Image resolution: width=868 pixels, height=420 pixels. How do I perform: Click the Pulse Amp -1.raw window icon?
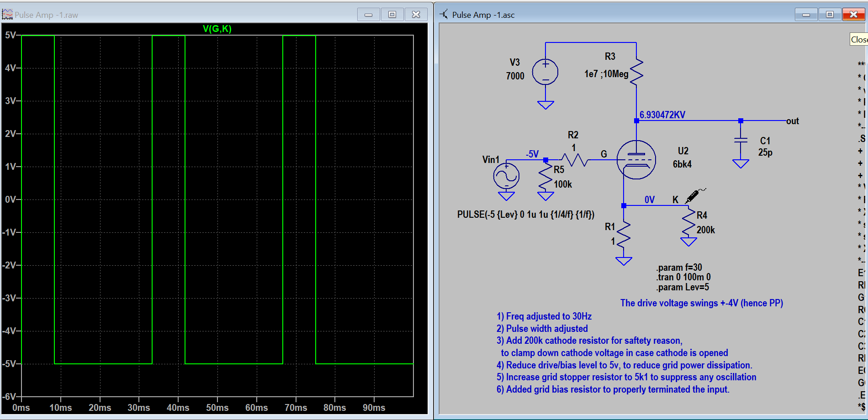(7, 15)
